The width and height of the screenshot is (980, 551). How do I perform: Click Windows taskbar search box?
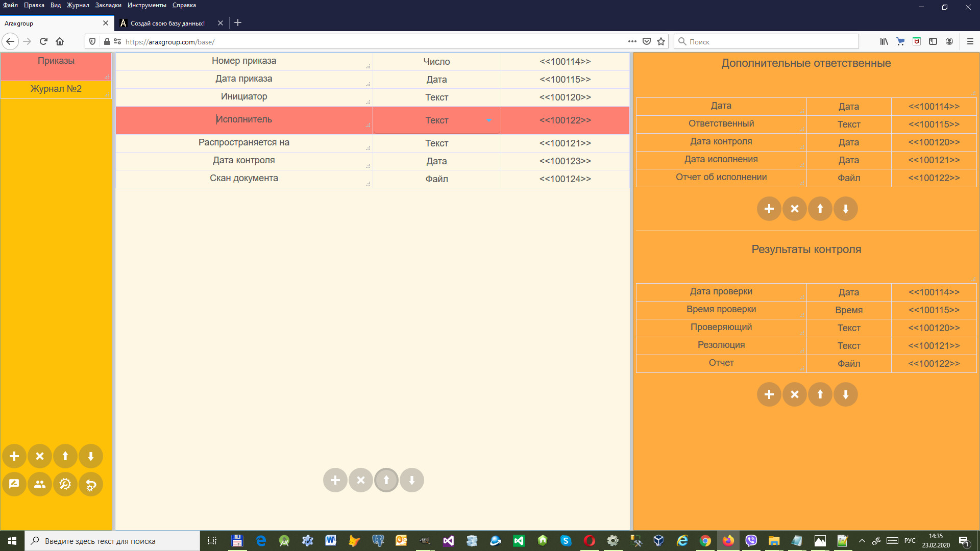[112, 541]
